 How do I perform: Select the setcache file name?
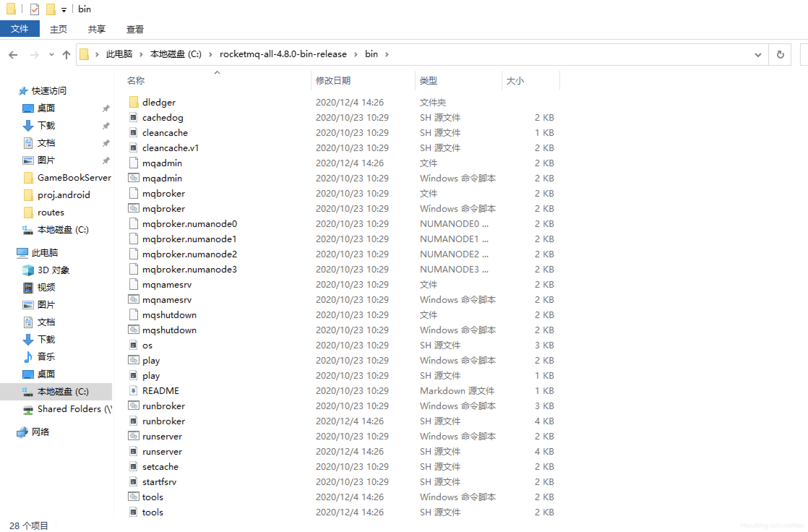coord(160,467)
